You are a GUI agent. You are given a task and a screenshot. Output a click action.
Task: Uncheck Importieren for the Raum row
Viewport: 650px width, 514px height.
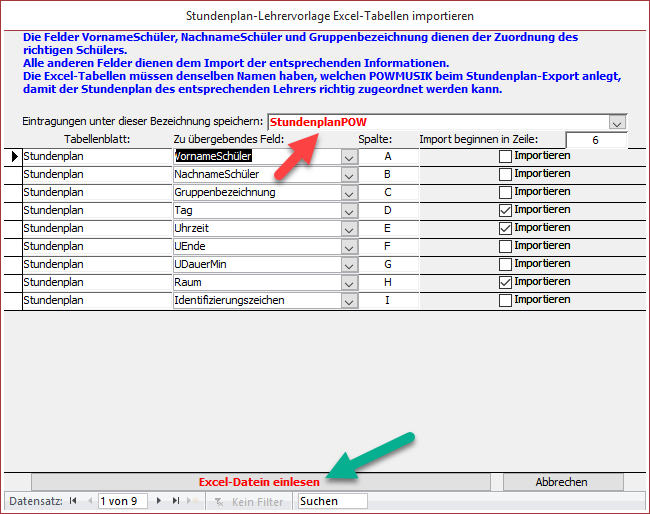pos(505,282)
